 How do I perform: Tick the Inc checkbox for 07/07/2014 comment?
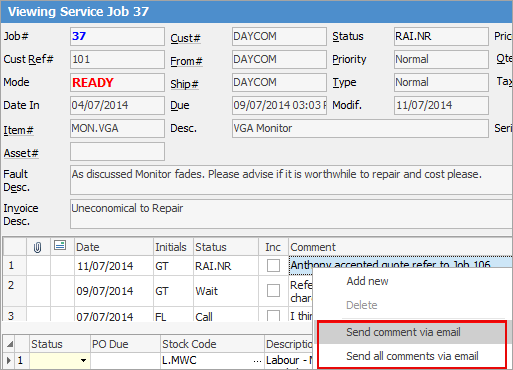[x=273, y=315]
